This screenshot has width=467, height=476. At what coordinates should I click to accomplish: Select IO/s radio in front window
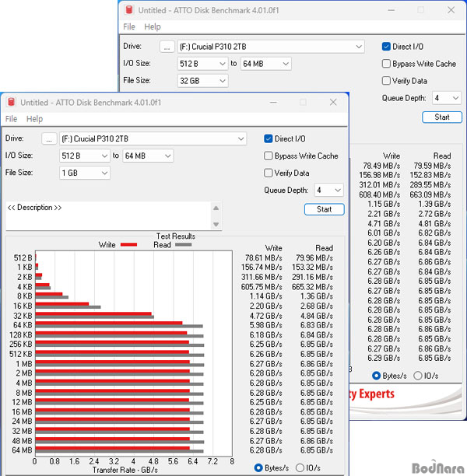click(300, 467)
